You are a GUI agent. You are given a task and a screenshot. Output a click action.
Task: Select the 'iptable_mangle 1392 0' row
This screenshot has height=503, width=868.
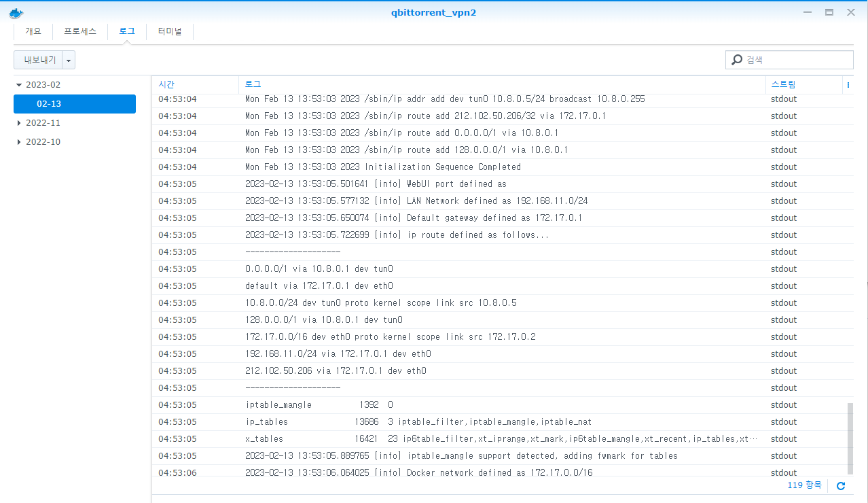[499, 405]
